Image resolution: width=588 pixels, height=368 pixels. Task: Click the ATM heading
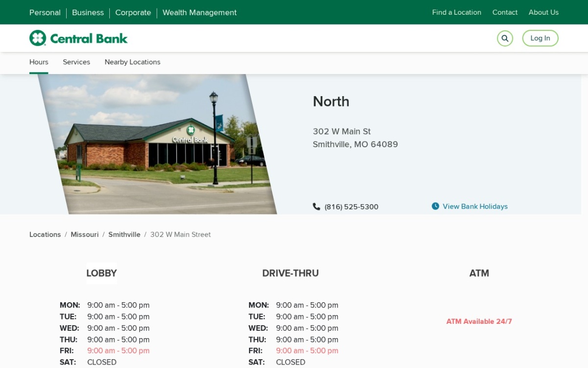[x=479, y=273]
